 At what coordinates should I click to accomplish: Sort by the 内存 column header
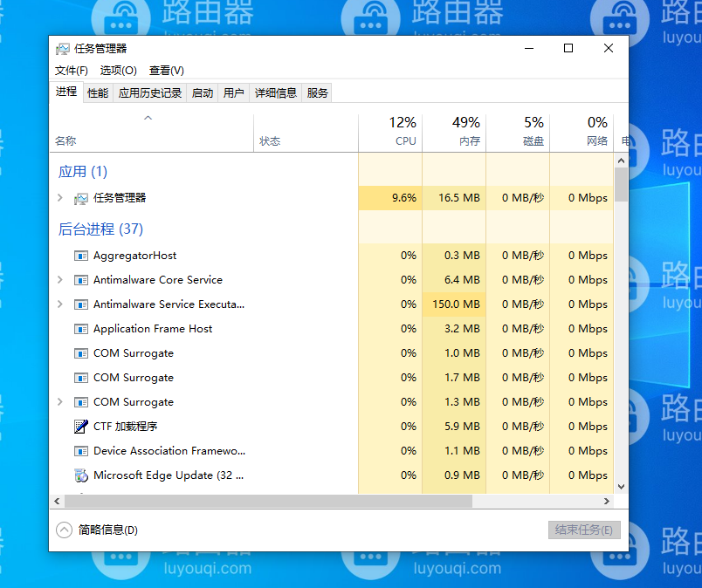point(454,133)
